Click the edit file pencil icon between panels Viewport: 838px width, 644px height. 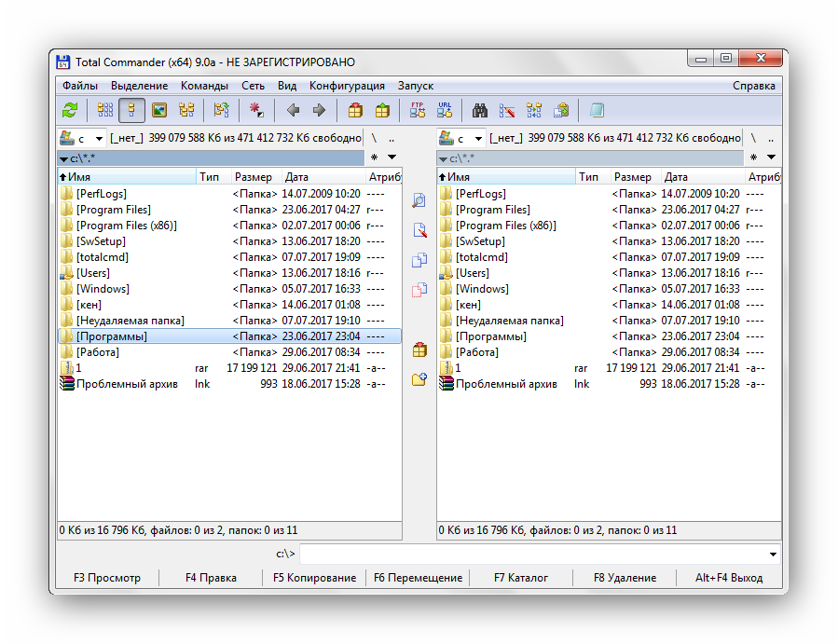coord(419,230)
